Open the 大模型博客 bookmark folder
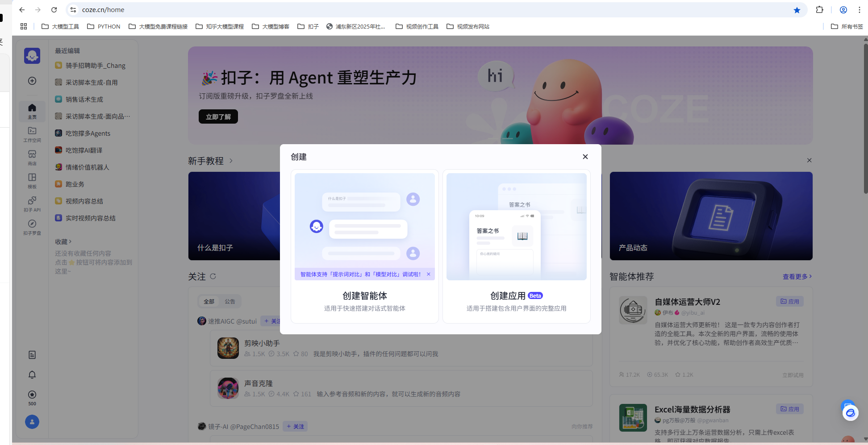868x445 pixels. point(271,26)
